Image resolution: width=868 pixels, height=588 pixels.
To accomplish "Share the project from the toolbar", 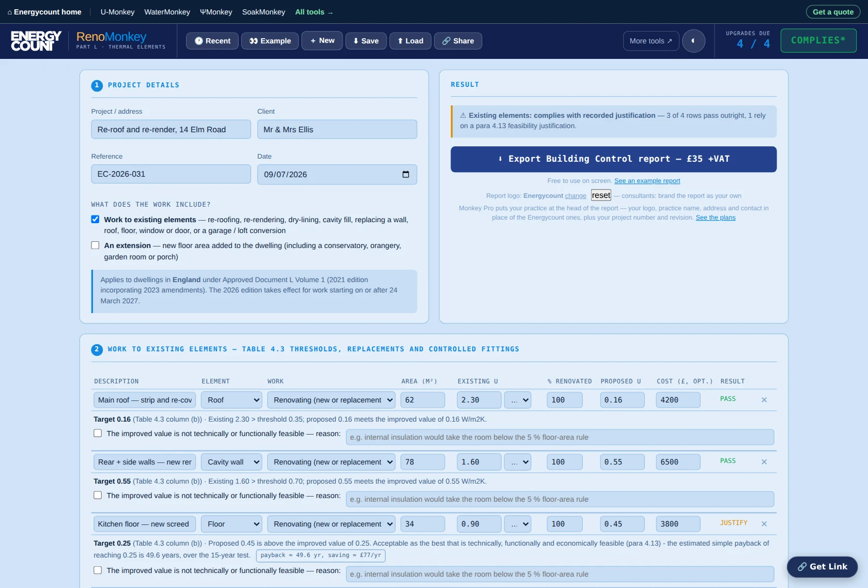I will coord(458,41).
